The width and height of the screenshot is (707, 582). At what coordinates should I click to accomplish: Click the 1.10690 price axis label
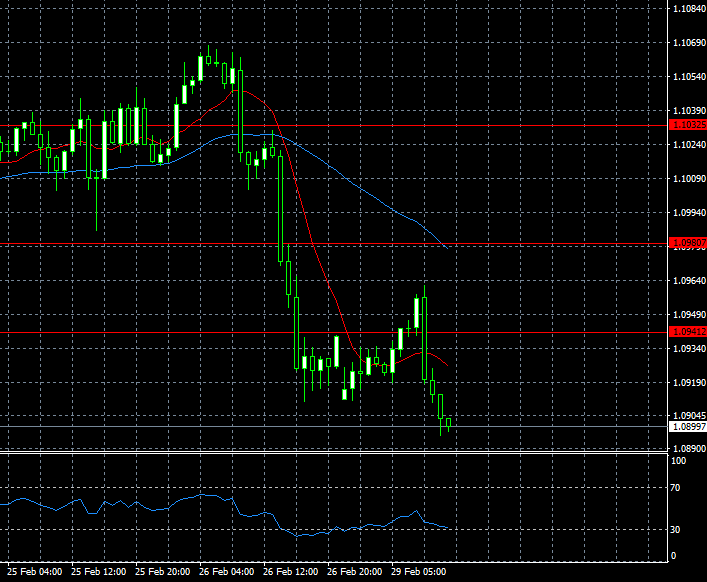coord(689,43)
